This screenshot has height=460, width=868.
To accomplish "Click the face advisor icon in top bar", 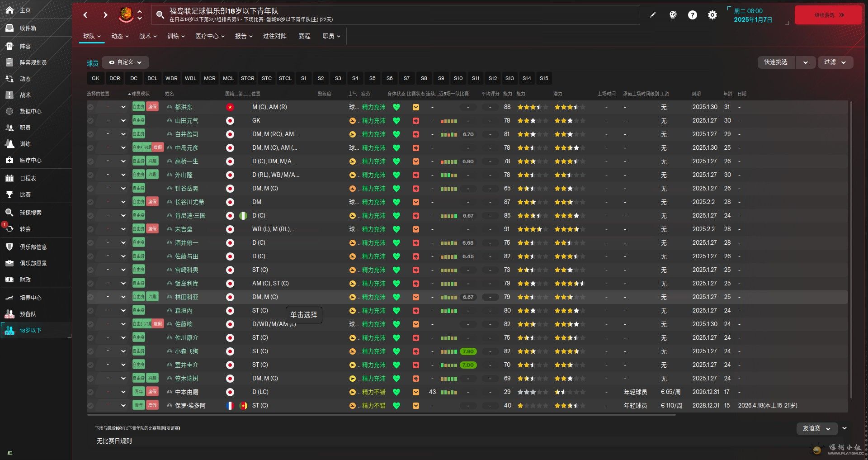I will pyautogui.click(x=673, y=15).
